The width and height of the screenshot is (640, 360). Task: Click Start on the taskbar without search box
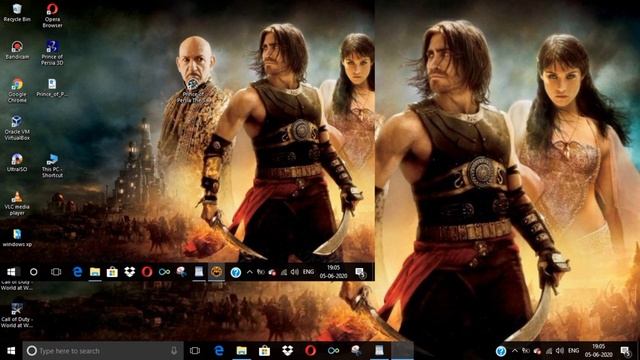(x=11, y=272)
